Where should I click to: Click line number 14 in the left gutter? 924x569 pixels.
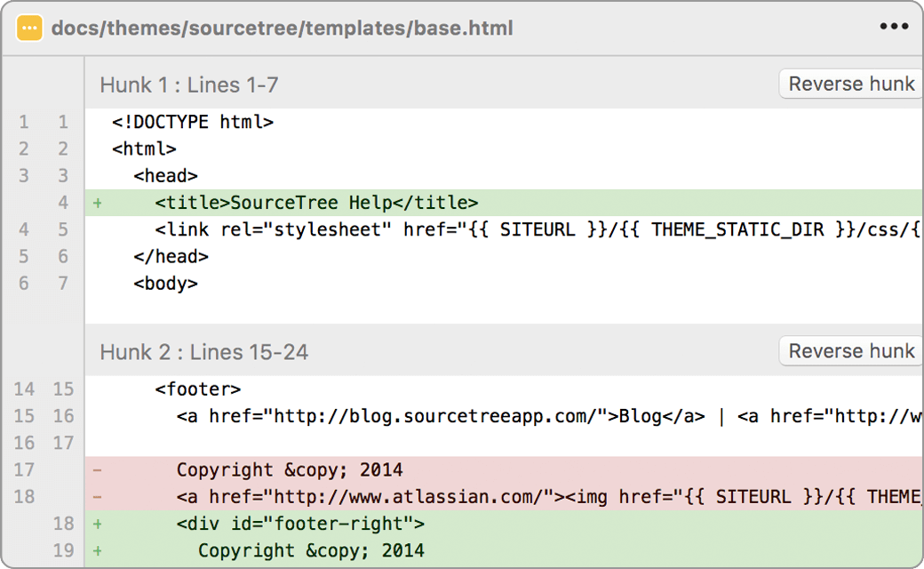24,389
